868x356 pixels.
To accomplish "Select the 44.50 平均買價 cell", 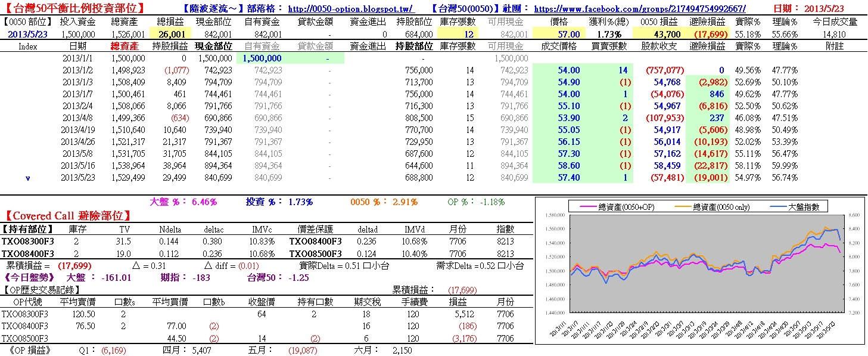I will 176,338.
